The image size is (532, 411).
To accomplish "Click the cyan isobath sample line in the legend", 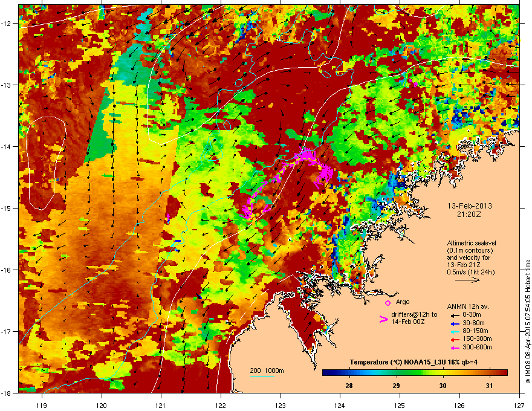I will pos(262,376).
